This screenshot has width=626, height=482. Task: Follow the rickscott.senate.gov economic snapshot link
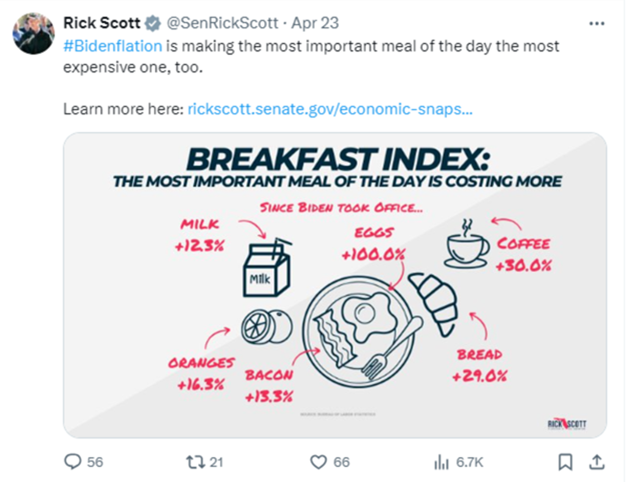point(330,109)
